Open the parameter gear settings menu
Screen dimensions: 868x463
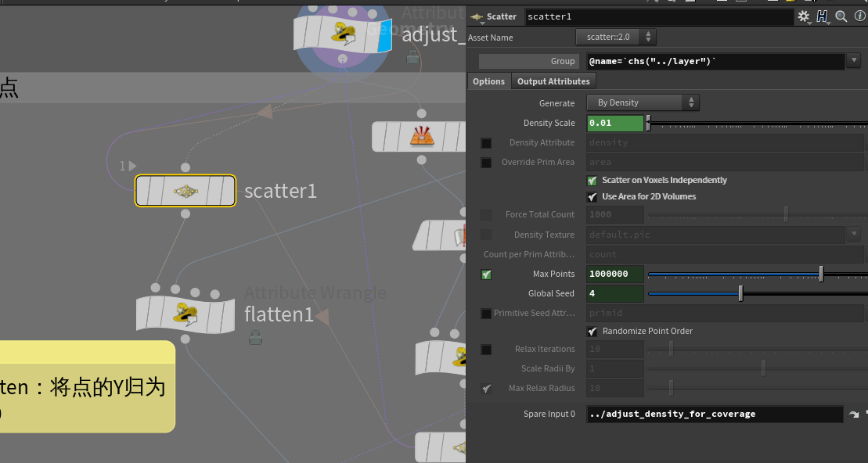[x=803, y=16]
